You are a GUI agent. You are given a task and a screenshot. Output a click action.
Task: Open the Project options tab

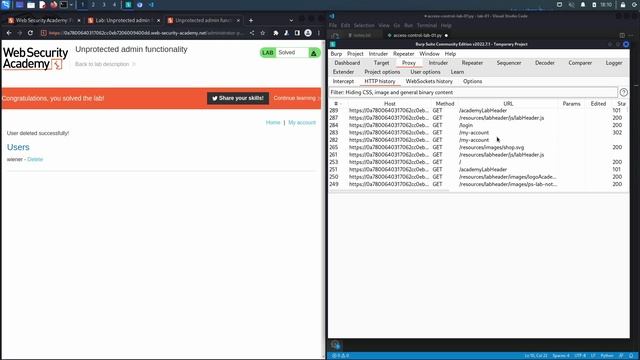382,72
